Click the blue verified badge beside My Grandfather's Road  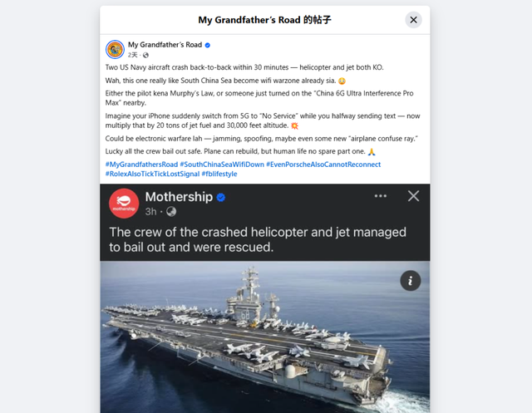(x=208, y=45)
